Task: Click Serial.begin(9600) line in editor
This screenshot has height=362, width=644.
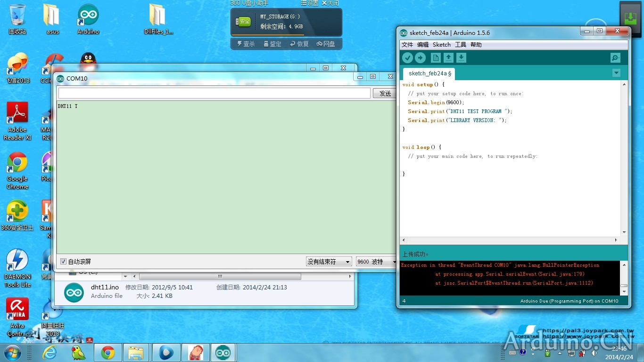Action: [436, 102]
